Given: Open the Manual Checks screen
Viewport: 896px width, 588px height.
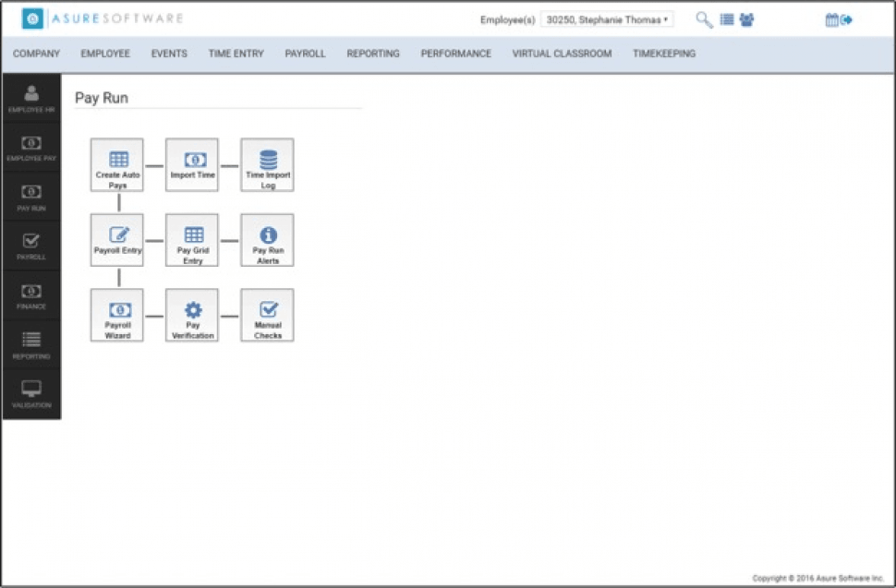Looking at the screenshot, I should click(266, 315).
